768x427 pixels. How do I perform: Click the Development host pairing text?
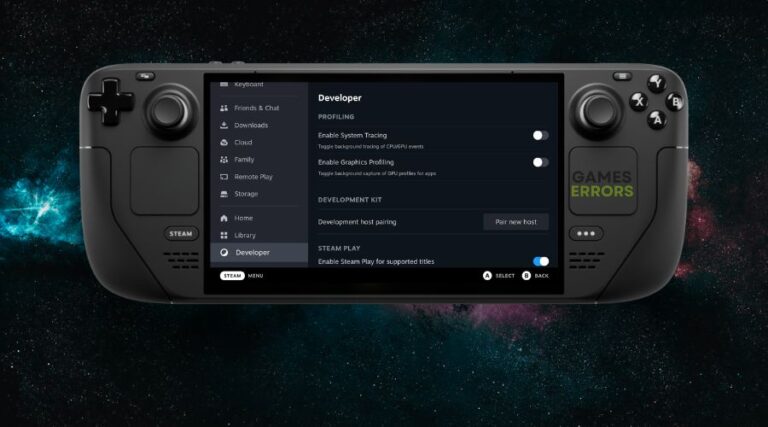357,222
